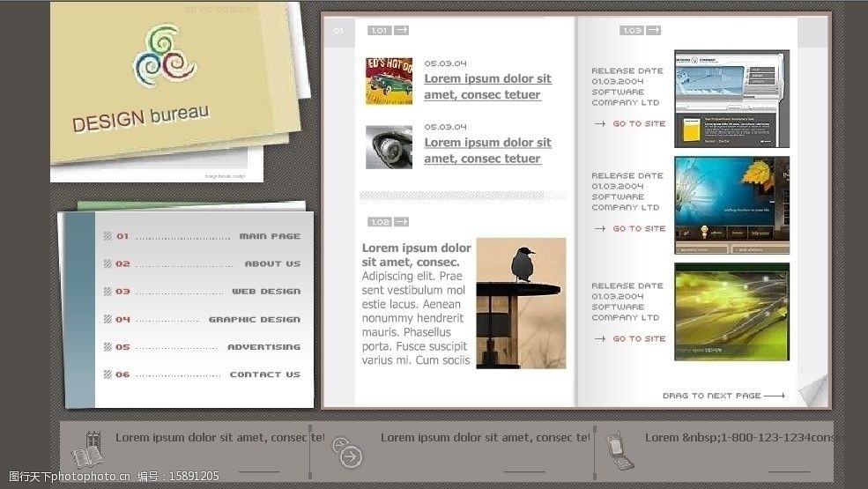Click the book icon in bottom bar
This screenshot has height=489, width=868.
86,451
